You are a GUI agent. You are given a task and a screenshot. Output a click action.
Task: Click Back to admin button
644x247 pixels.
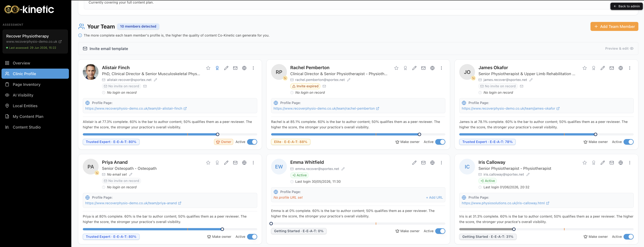point(627,6)
